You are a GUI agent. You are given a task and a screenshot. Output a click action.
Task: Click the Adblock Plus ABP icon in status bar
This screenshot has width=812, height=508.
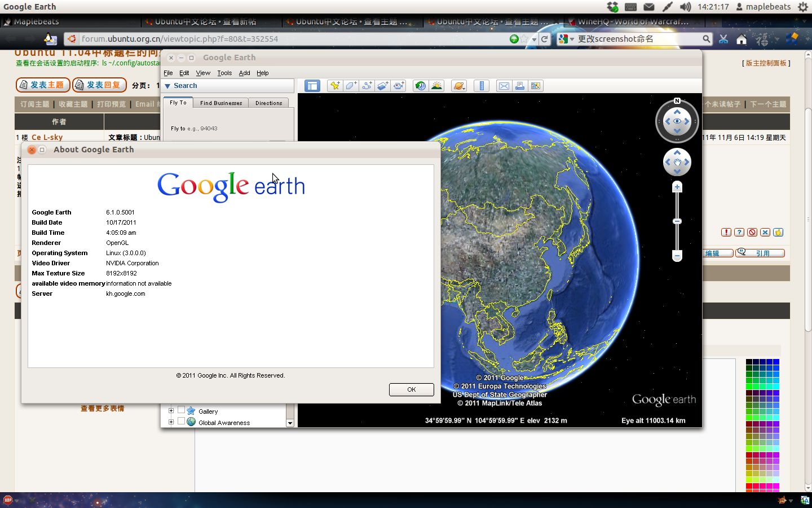[8, 500]
